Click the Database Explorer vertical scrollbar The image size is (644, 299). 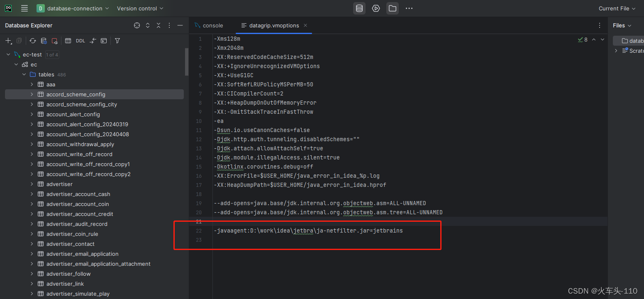coord(187,62)
